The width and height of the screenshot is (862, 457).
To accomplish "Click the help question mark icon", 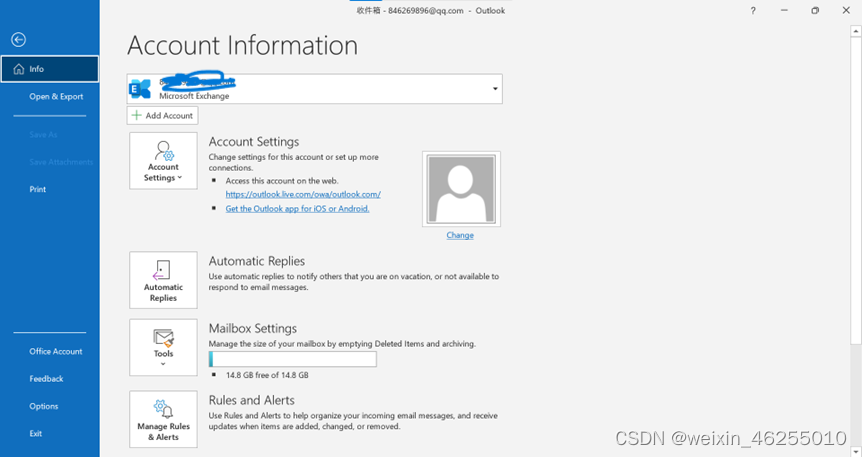I will (x=753, y=10).
